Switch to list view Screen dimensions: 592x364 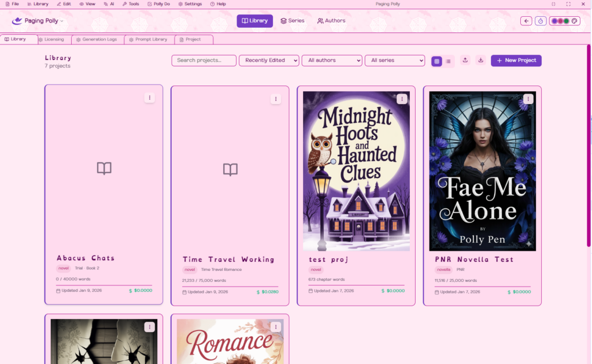point(448,61)
